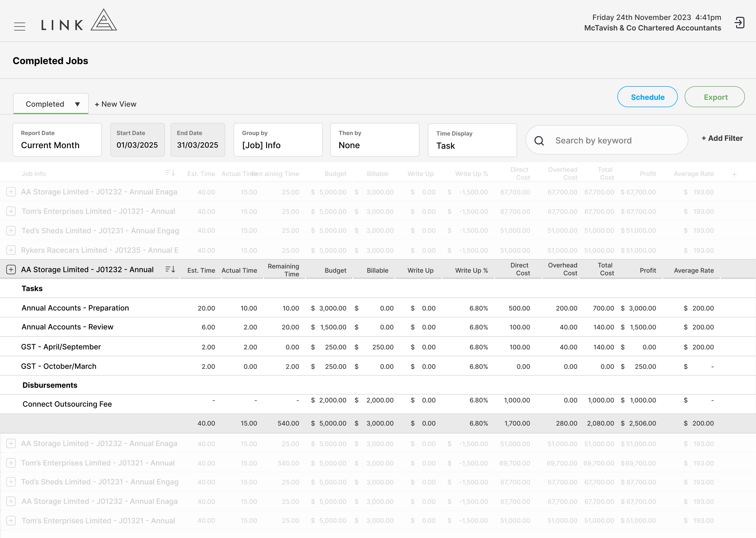Click the logout icon in header
The width and height of the screenshot is (756, 538).
point(739,23)
